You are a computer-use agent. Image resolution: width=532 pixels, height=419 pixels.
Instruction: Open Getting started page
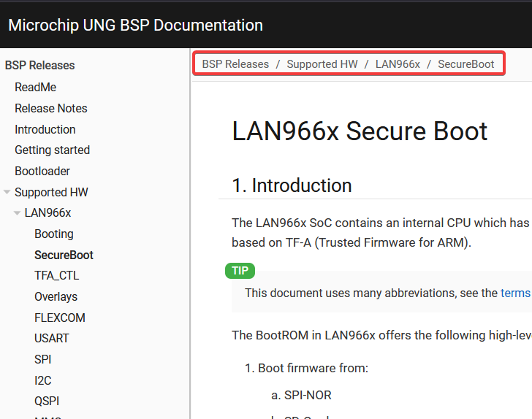point(52,150)
